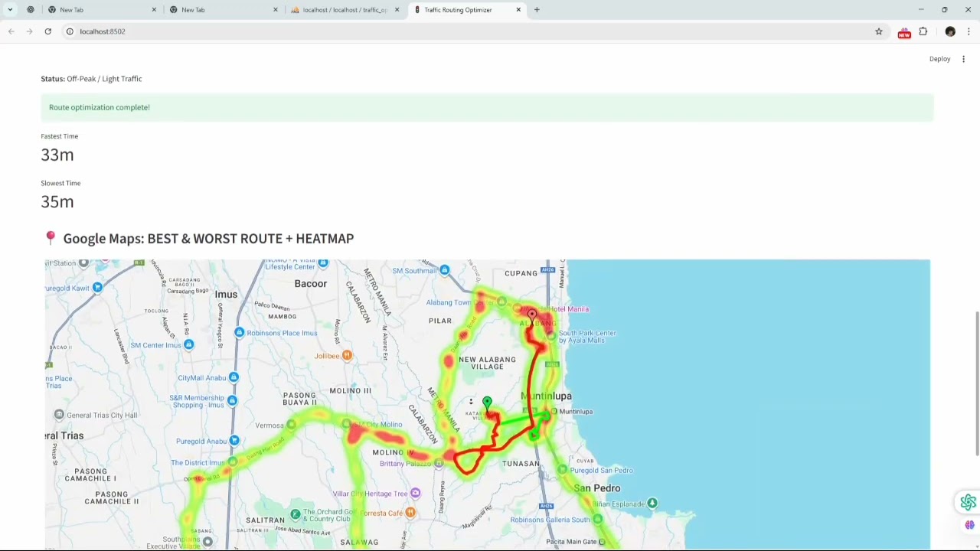Viewport: 980px width, 551px height.
Task: Switch to the second New Tab
Action: click(x=223, y=10)
